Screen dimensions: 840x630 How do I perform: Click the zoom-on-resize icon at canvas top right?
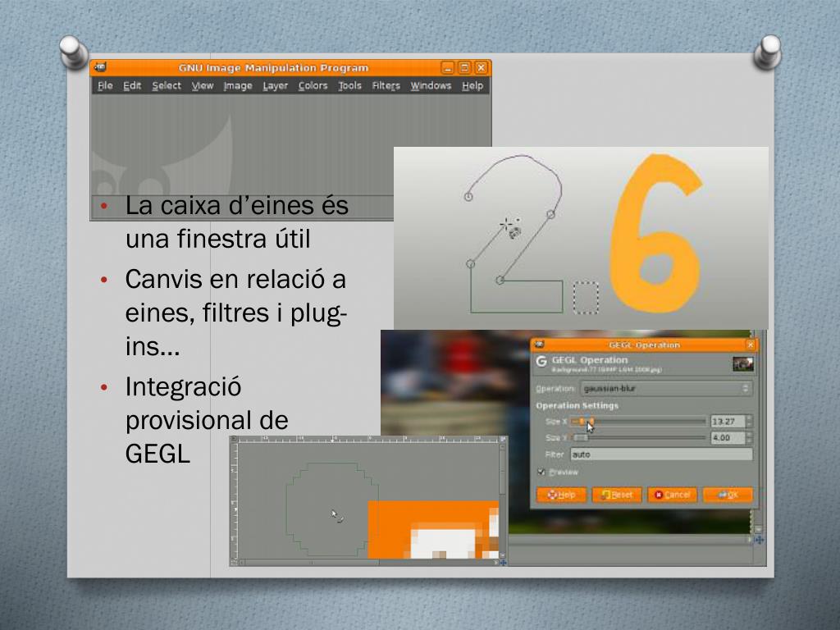[503, 439]
